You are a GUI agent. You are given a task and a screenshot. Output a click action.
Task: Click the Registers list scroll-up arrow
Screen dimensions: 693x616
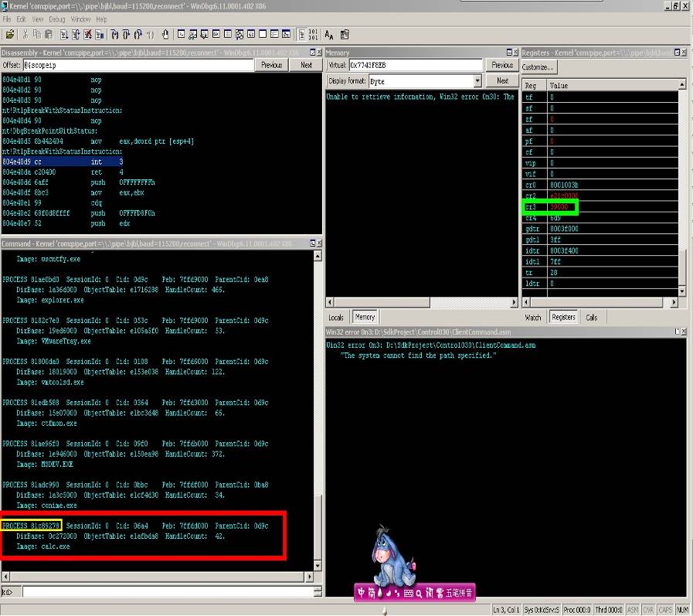pos(682,84)
